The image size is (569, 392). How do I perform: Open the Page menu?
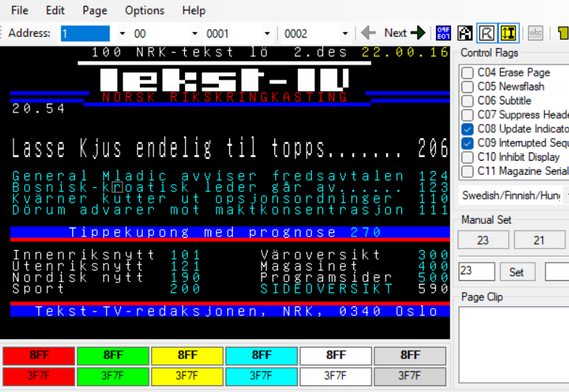[95, 11]
